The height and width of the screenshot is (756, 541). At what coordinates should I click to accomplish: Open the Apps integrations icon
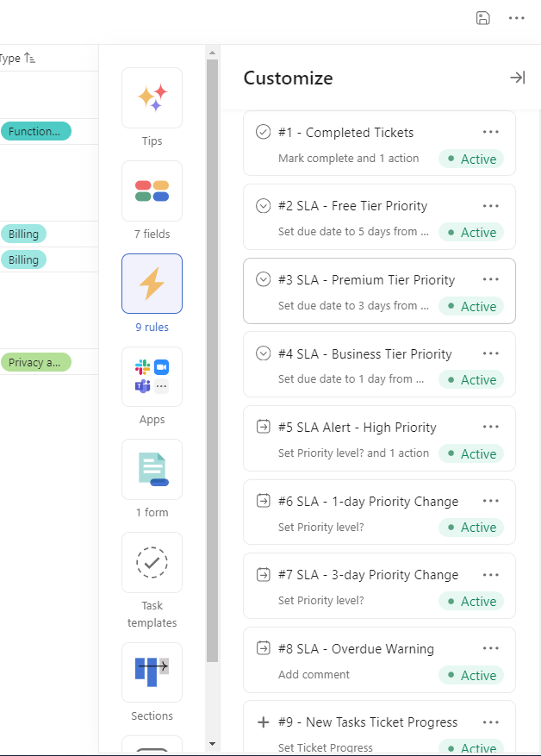click(x=152, y=377)
